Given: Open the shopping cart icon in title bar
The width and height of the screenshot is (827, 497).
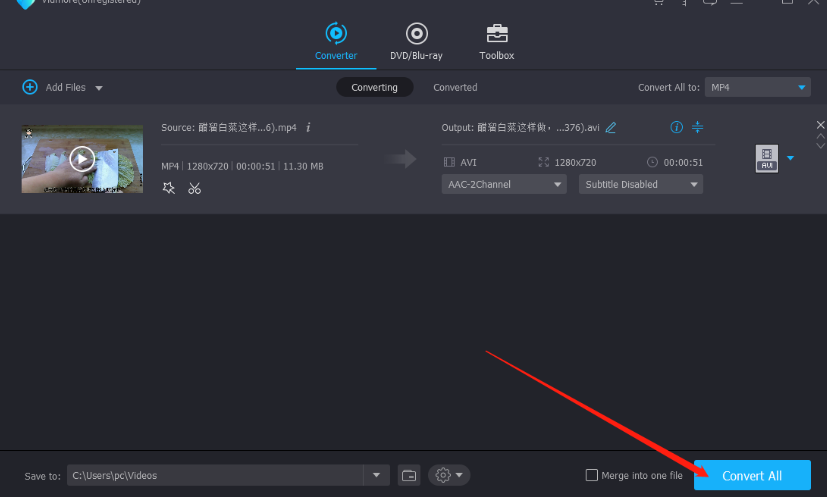Looking at the screenshot, I should click(658, 2).
